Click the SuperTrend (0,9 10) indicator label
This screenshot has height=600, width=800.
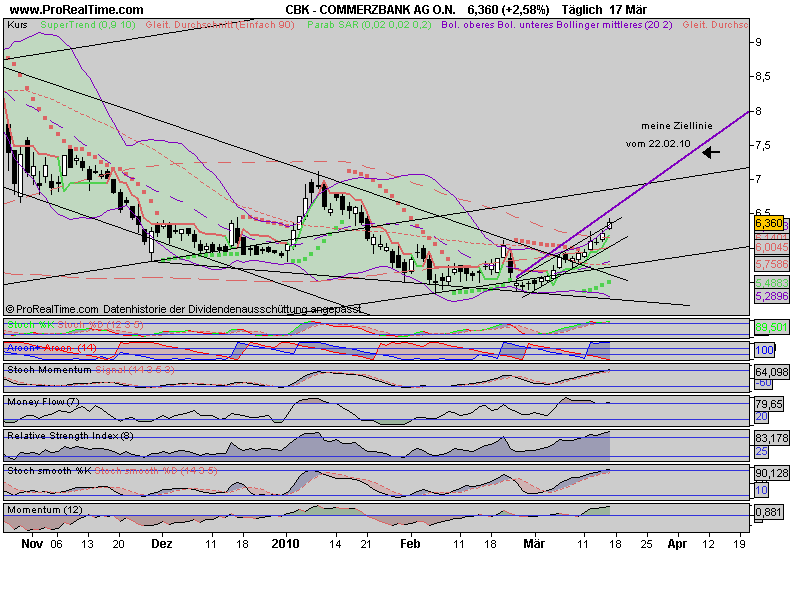point(88,24)
